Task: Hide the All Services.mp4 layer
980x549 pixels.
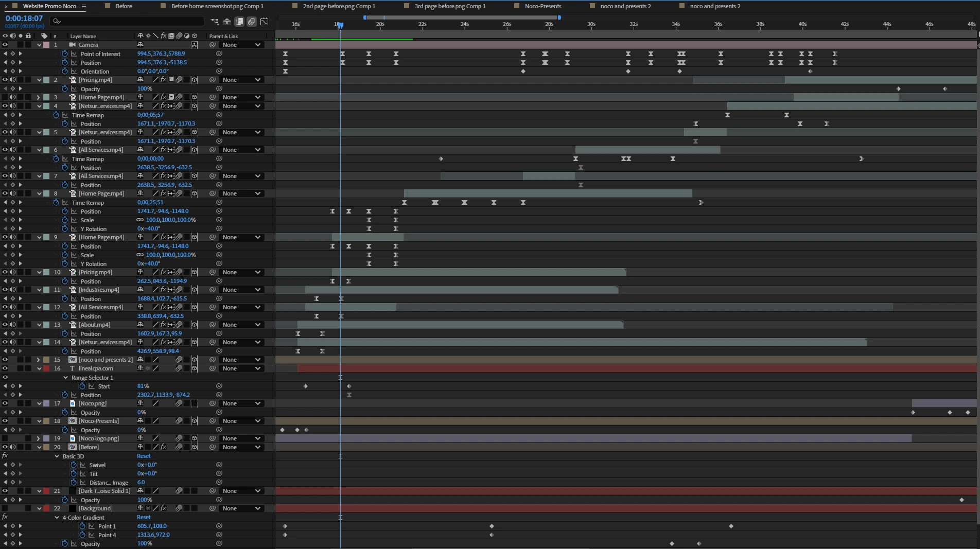Action: pyautogui.click(x=4, y=150)
